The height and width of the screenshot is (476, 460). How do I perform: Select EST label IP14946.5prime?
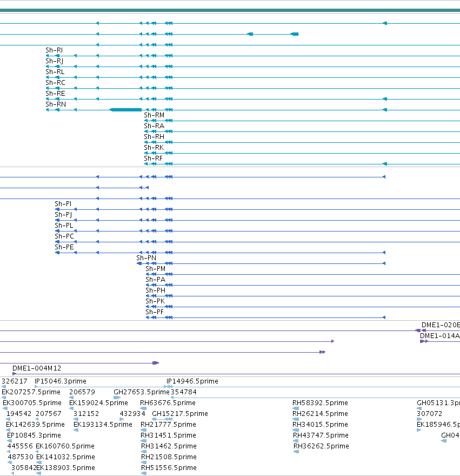pyautogui.click(x=192, y=381)
